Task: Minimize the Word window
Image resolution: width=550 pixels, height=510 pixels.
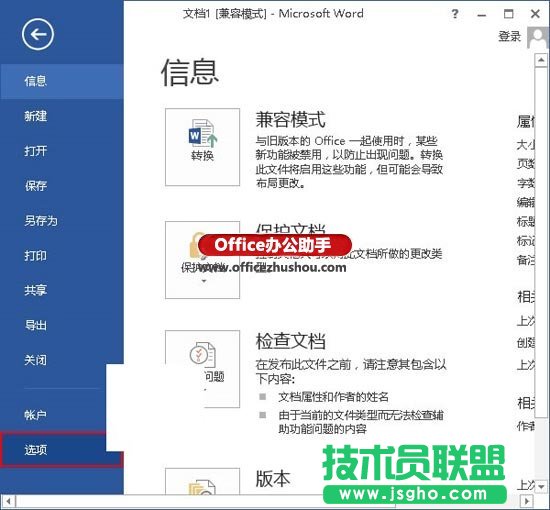Action: (x=482, y=14)
